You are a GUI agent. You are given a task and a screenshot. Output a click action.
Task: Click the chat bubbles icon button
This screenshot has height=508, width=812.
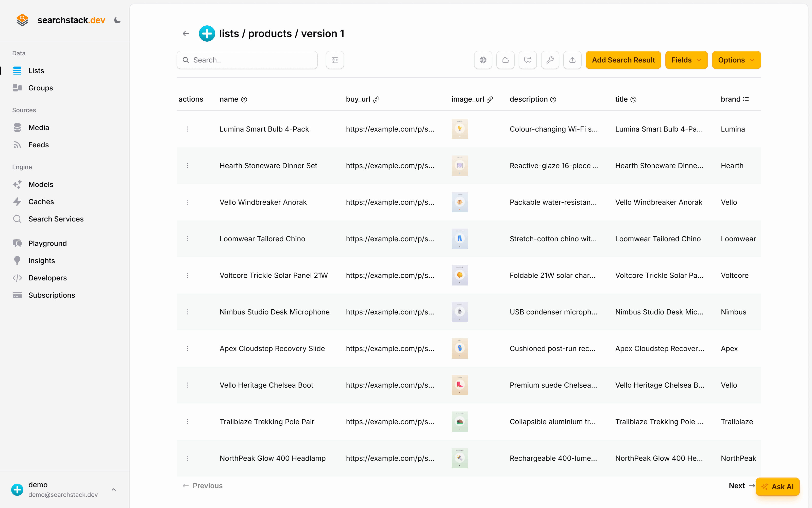coord(528,60)
